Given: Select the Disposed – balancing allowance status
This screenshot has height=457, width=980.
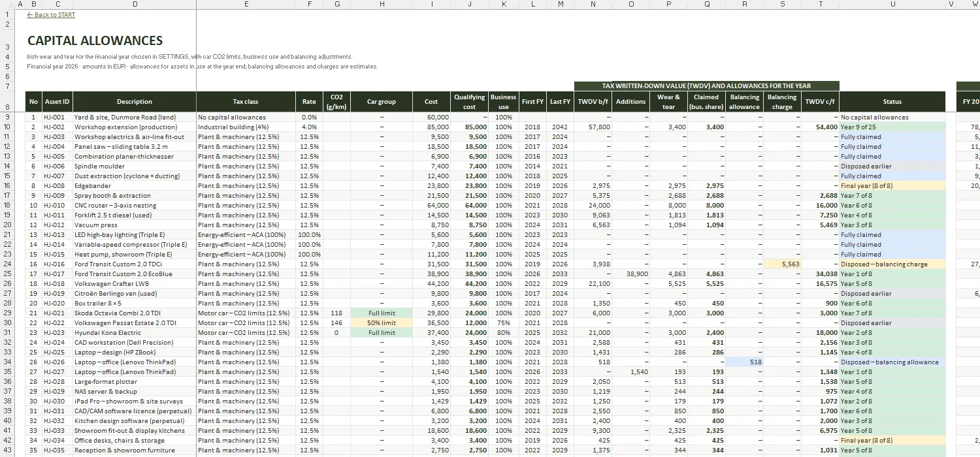Looking at the screenshot, I should click(x=892, y=362).
